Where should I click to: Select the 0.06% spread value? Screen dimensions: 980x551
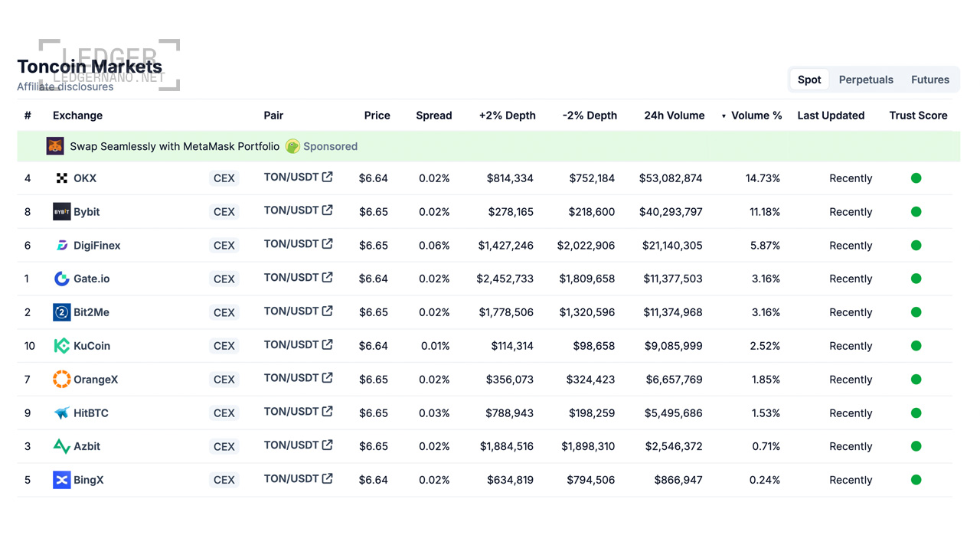(x=434, y=246)
